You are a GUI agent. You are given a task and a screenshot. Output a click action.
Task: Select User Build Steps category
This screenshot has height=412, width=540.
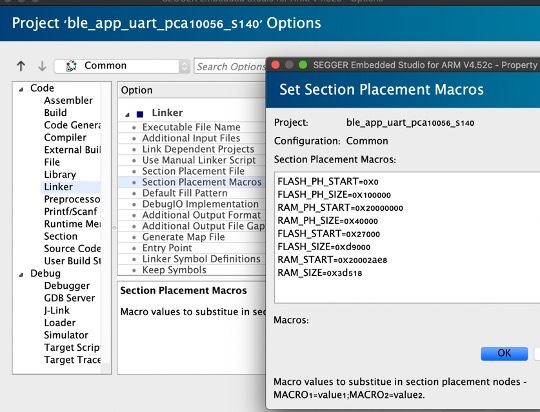point(72,261)
